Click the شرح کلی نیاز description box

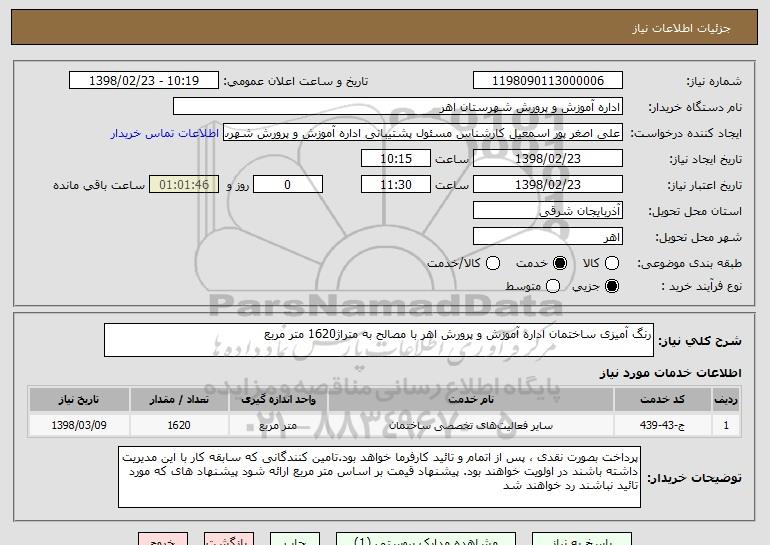coord(379,340)
